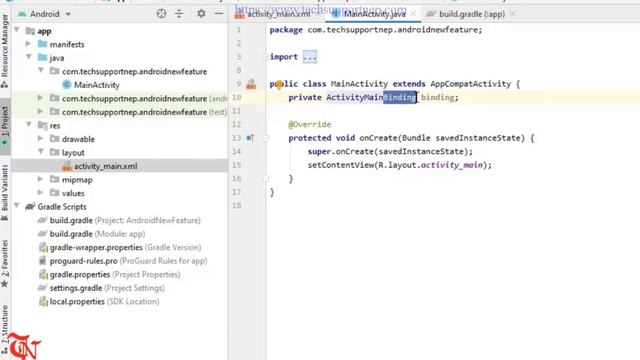Image resolution: width=640 pixels, height=360 pixels.
Task: Expand the manifests folder
Action: (x=28, y=44)
